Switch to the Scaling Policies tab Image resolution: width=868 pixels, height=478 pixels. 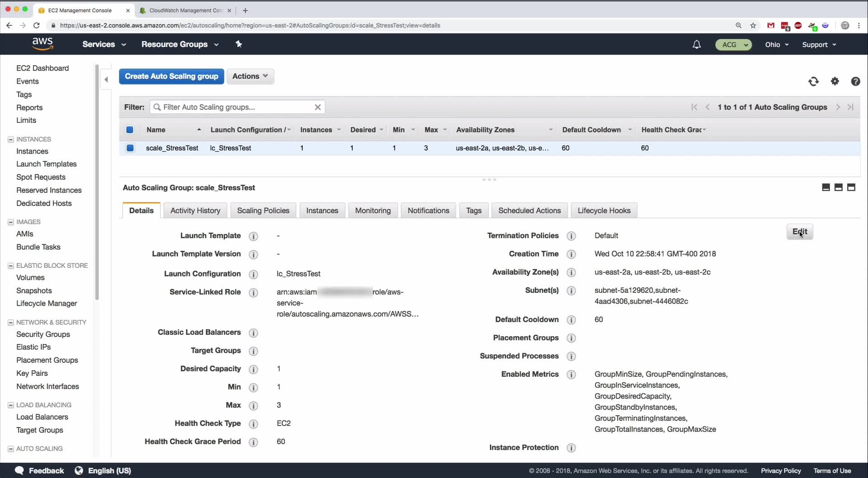pos(263,211)
